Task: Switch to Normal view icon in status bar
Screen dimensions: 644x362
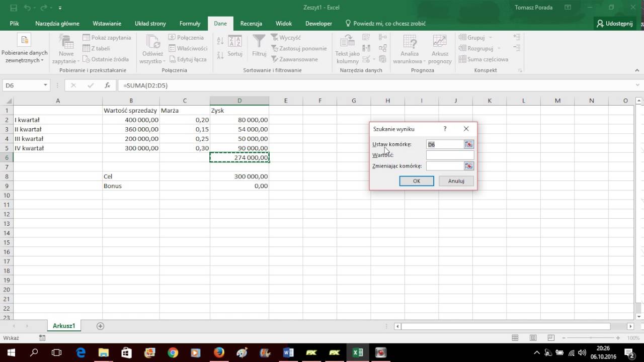Action: coord(515,338)
